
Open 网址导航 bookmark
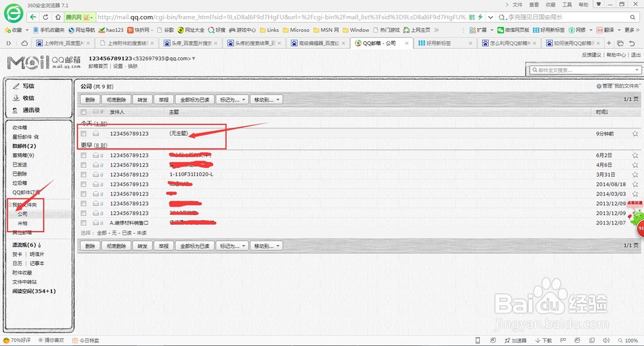[82, 30]
